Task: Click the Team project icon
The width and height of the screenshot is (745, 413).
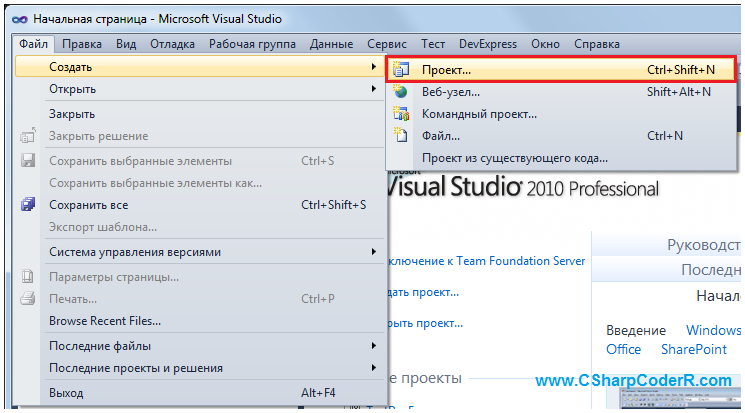Action: click(401, 114)
